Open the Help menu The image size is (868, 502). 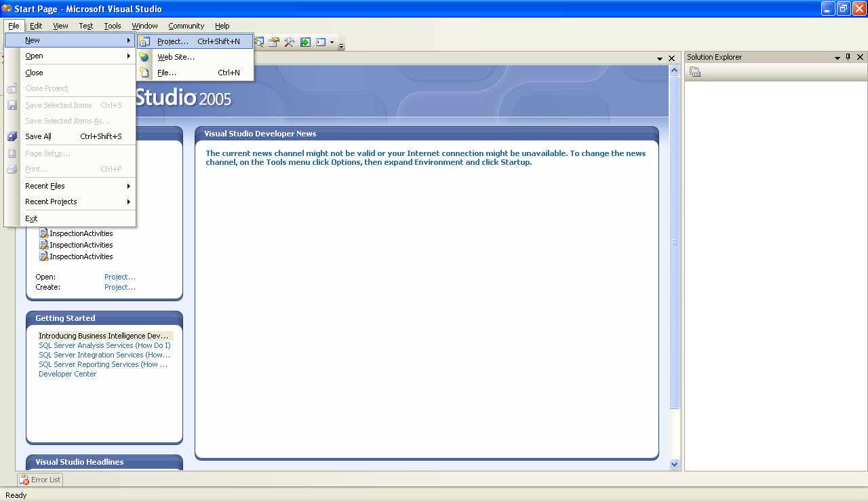click(x=222, y=26)
